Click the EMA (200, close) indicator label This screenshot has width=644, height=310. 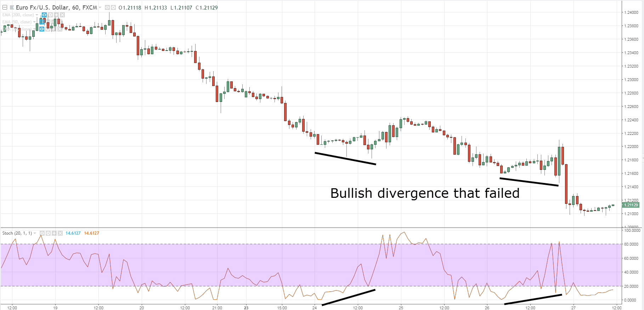[18, 15]
